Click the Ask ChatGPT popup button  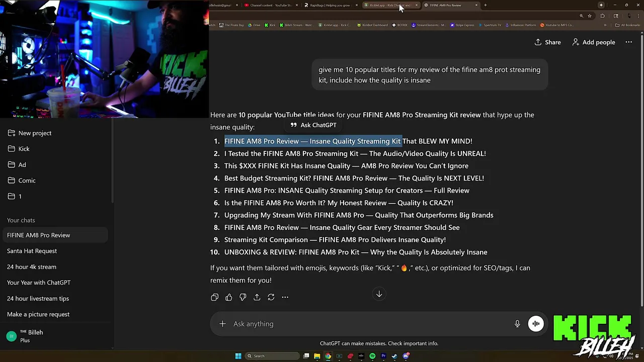pos(313,125)
